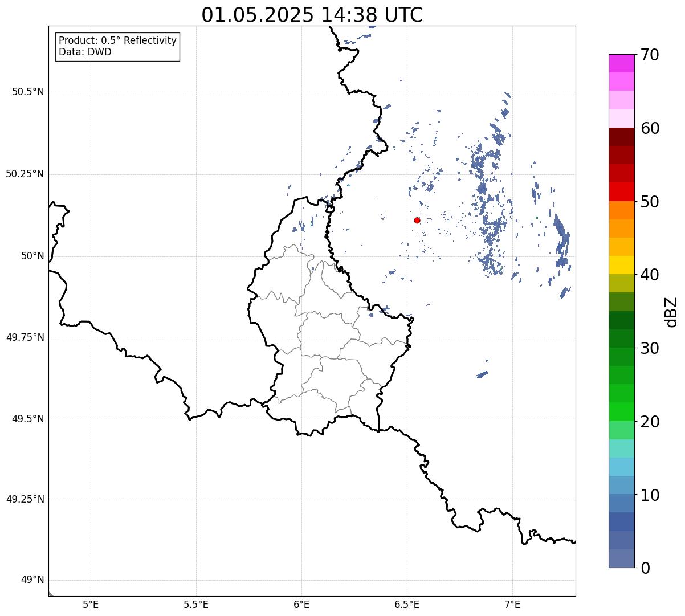Click the '5.5°E' longitude label

(x=196, y=605)
